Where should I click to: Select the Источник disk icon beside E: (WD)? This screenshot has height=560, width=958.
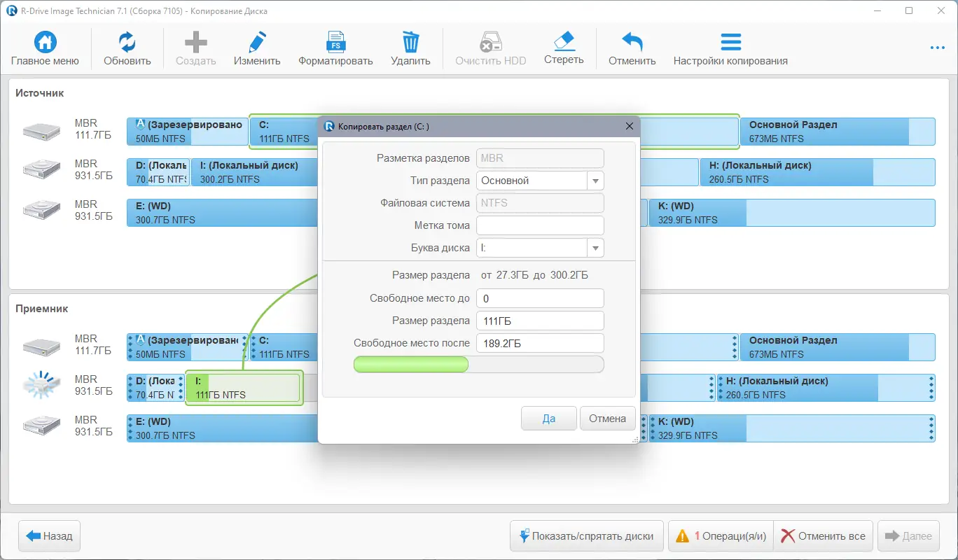tap(42, 211)
